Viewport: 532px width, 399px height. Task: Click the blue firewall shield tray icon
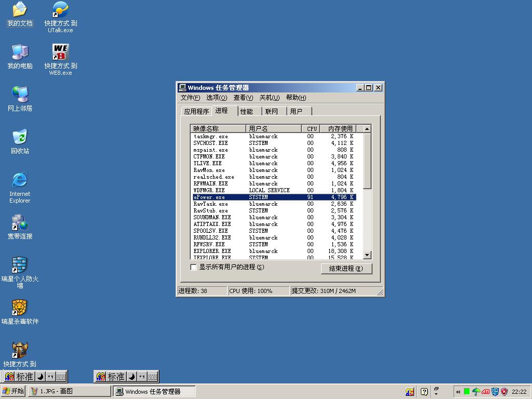pyautogui.click(x=495, y=392)
